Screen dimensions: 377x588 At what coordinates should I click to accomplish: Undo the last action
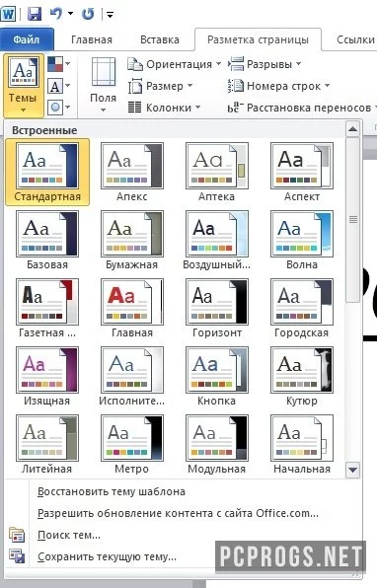coord(56,14)
